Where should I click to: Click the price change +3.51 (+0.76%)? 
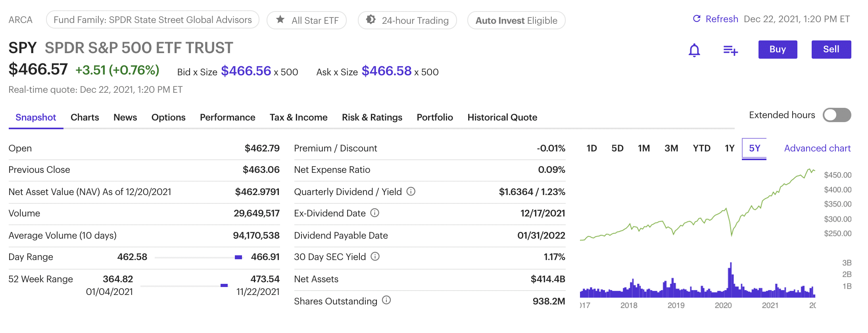pyautogui.click(x=117, y=70)
